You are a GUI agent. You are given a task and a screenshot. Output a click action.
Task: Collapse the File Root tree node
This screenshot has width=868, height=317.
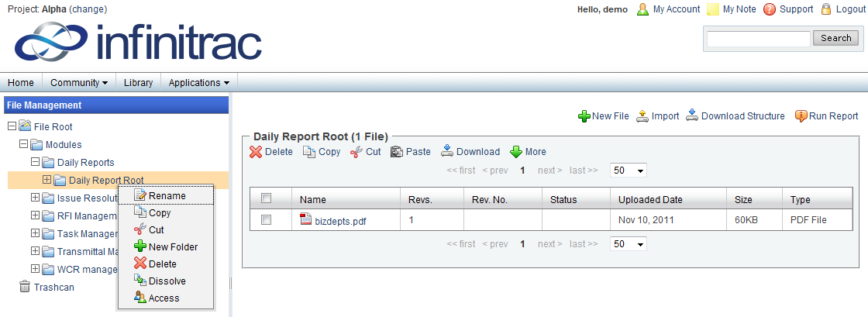coord(12,126)
